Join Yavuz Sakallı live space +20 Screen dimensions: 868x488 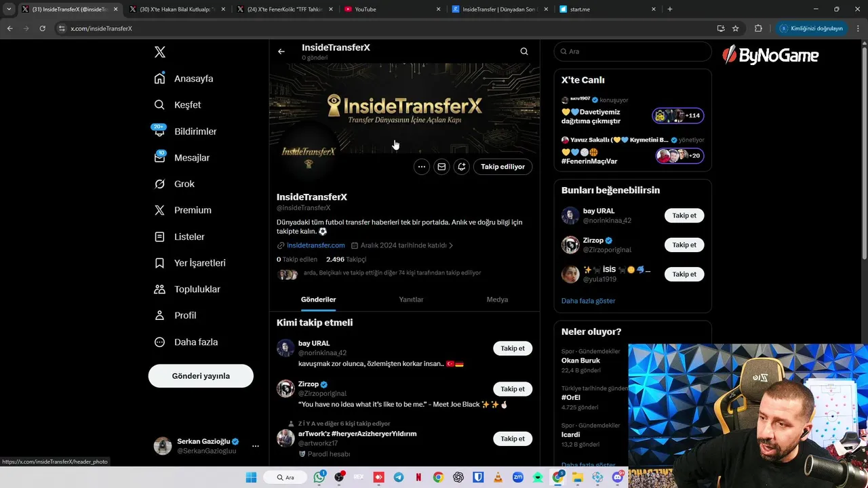pyautogui.click(x=679, y=156)
